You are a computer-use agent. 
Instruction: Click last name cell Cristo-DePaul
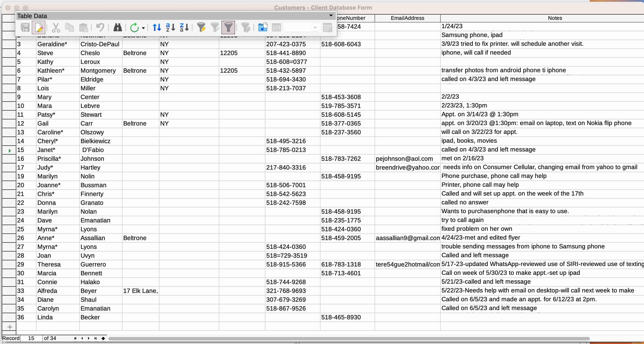tap(101, 44)
